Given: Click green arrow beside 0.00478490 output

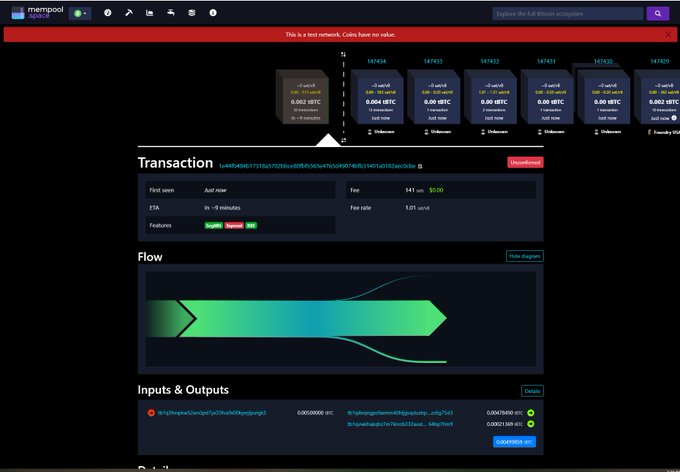Looking at the screenshot, I should tap(531, 413).
